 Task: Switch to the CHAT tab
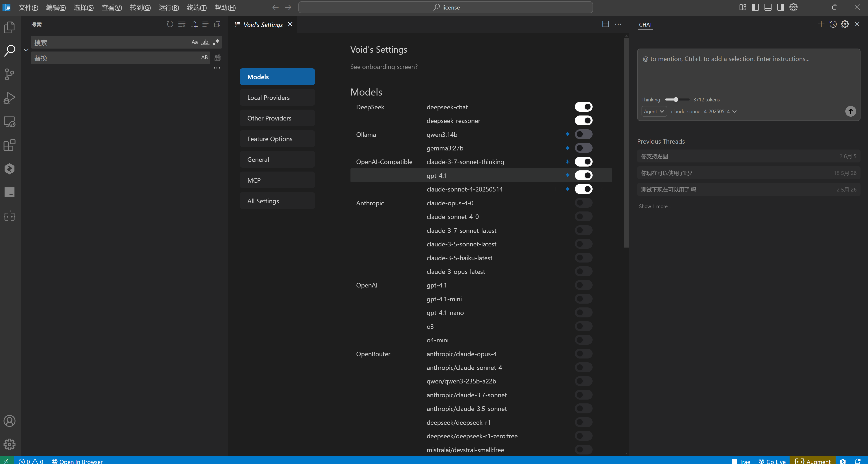[x=645, y=24]
